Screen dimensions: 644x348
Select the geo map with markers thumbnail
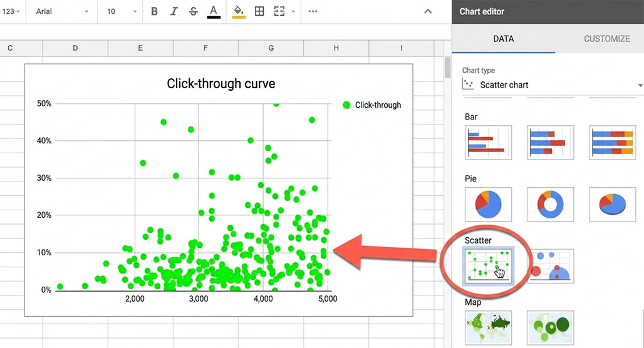[x=551, y=327]
